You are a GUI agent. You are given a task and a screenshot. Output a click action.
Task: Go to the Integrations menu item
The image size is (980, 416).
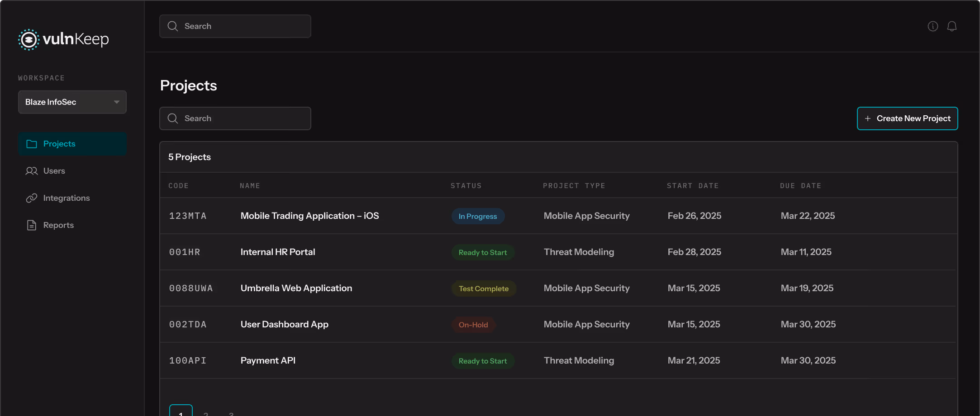click(72, 198)
